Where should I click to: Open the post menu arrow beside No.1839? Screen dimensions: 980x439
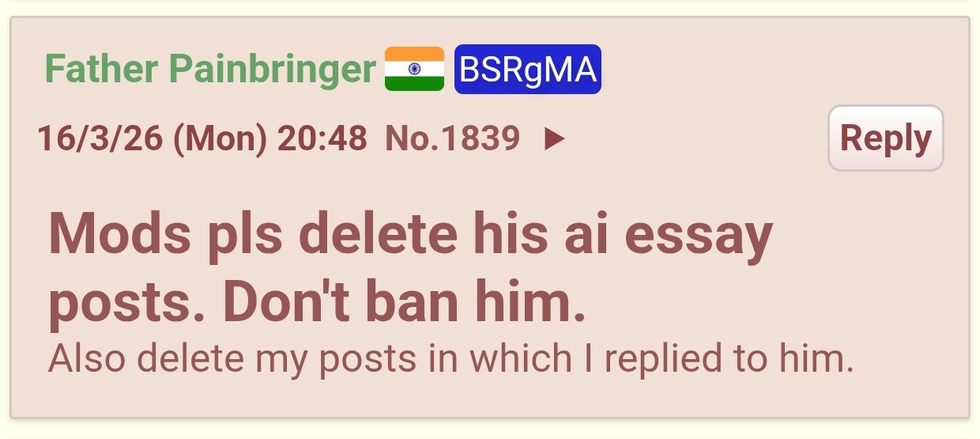pyautogui.click(x=555, y=139)
